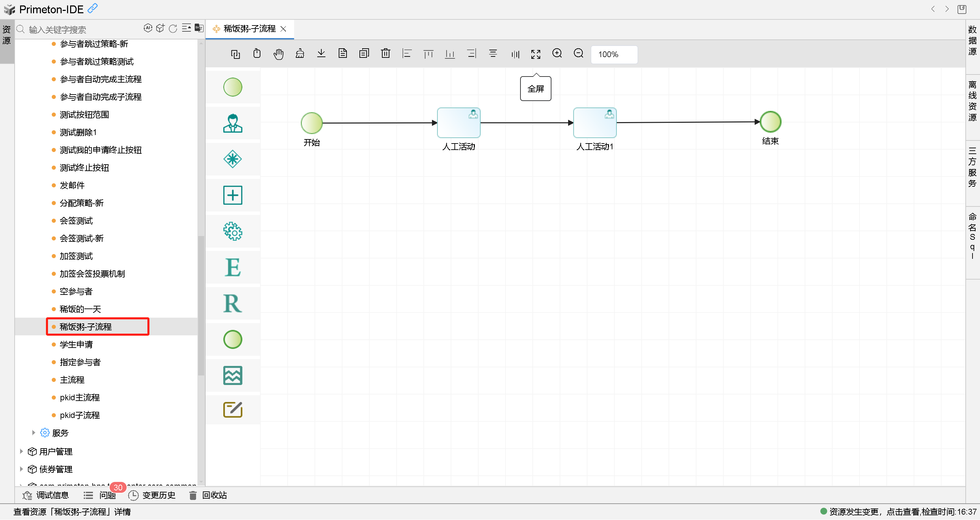Select the pencil note palette icon
980x520 pixels.
pos(232,410)
